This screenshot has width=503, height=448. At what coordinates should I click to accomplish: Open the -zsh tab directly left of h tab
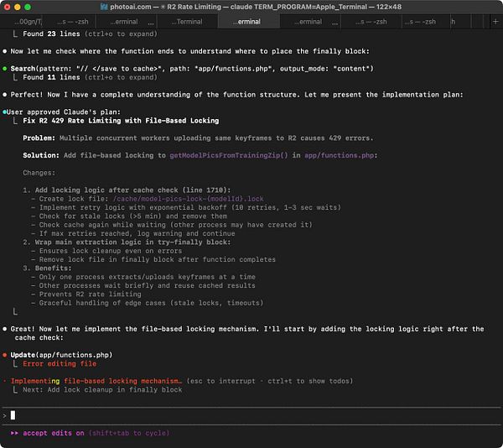pyautogui.click(x=420, y=22)
